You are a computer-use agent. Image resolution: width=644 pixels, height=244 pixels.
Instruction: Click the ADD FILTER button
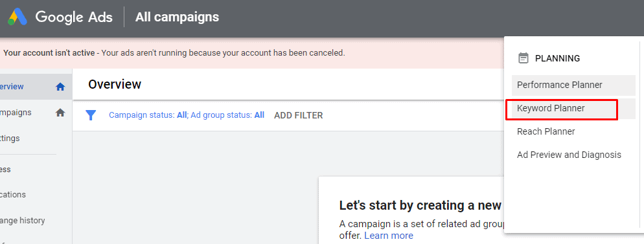coord(298,116)
